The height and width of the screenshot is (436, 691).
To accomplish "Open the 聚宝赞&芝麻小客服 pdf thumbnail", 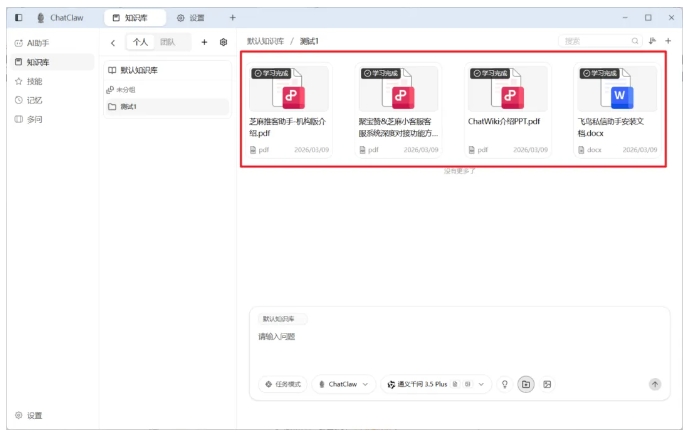I will tap(398, 89).
